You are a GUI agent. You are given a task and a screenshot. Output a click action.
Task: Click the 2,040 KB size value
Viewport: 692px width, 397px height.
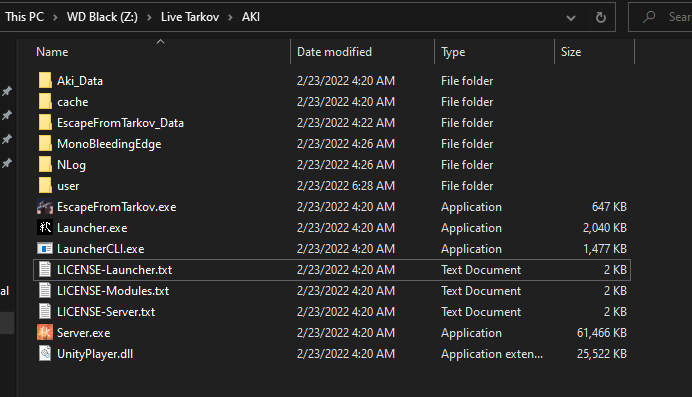605,228
